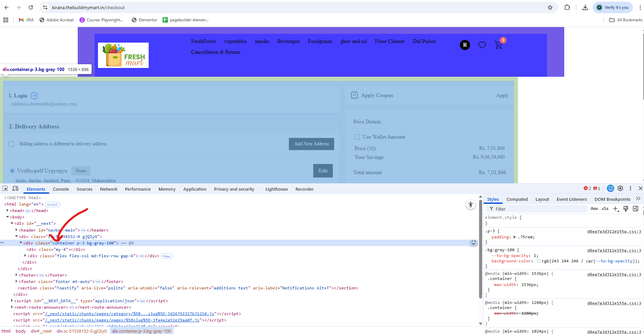Select div#__next in the DOM breadcrumb
The height and width of the screenshot is (334, 644).
[x=41, y=331]
